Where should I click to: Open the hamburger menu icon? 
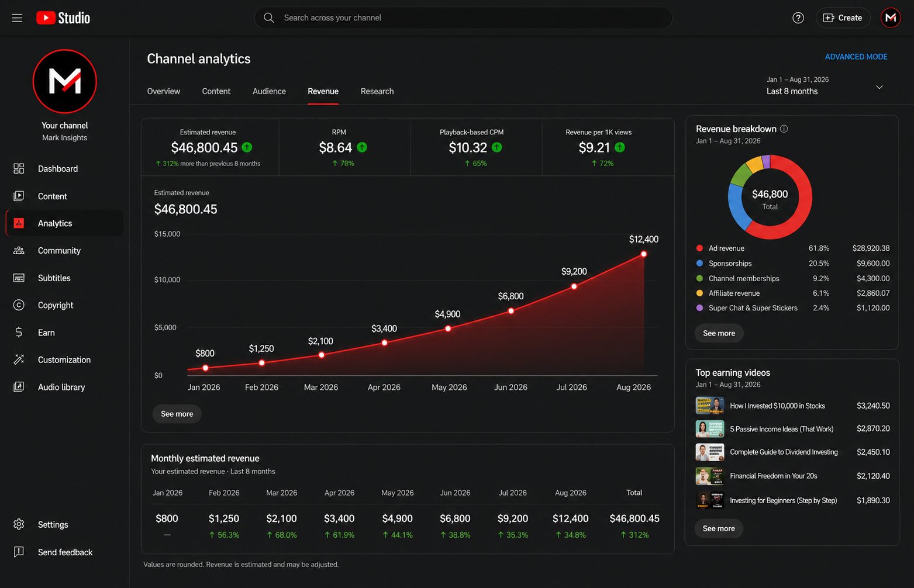click(17, 18)
